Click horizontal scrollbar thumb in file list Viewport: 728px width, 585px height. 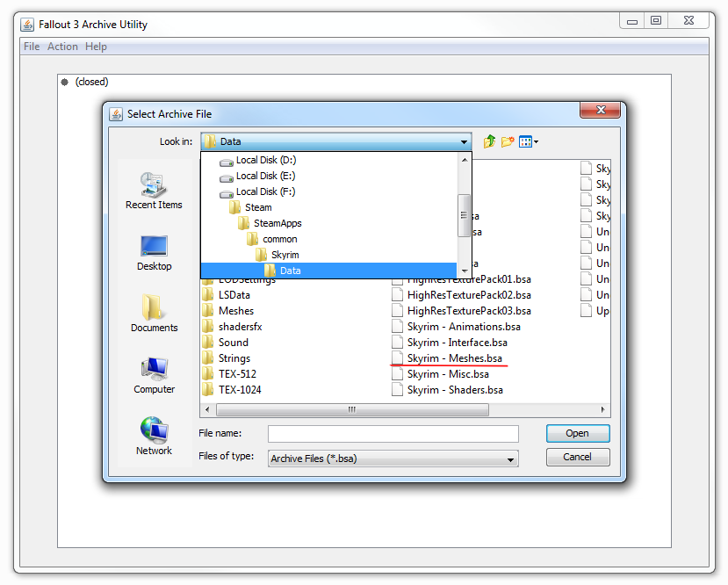click(352, 409)
